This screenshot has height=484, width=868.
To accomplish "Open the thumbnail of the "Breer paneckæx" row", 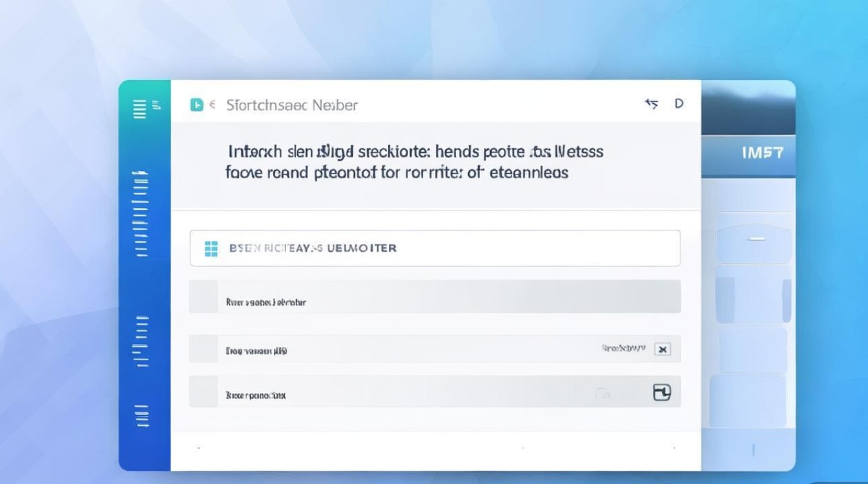I will (203, 392).
